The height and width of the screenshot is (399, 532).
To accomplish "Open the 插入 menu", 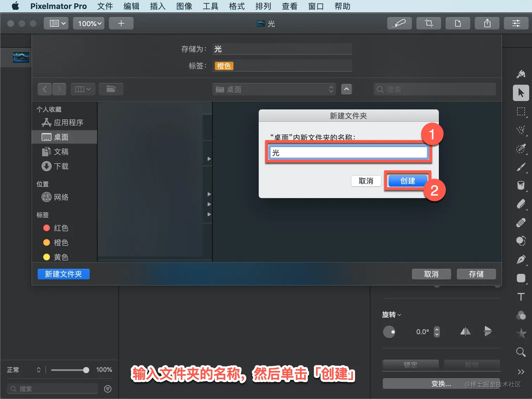I will pyautogui.click(x=158, y=6).
